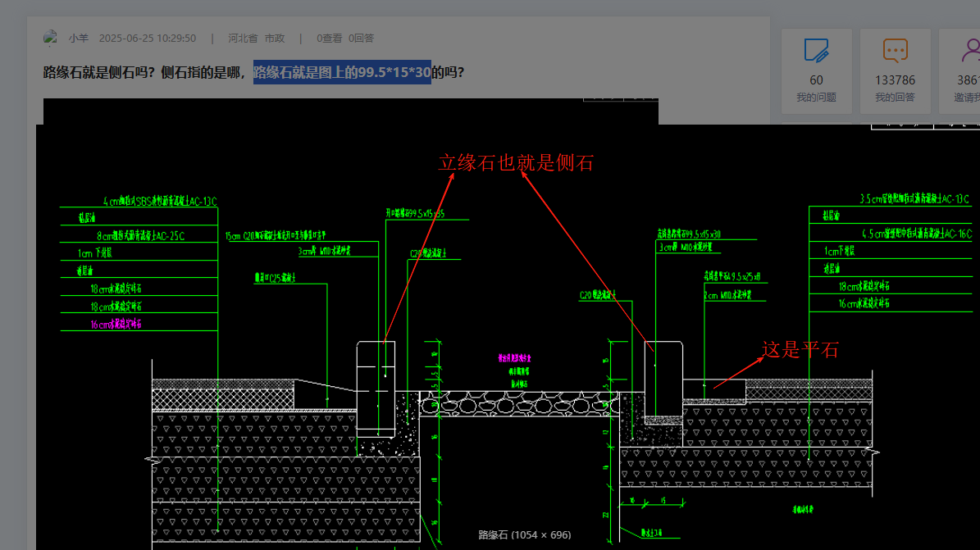
Task: Open the 小羊 author profile name
Action: click(x=79, y=39)
